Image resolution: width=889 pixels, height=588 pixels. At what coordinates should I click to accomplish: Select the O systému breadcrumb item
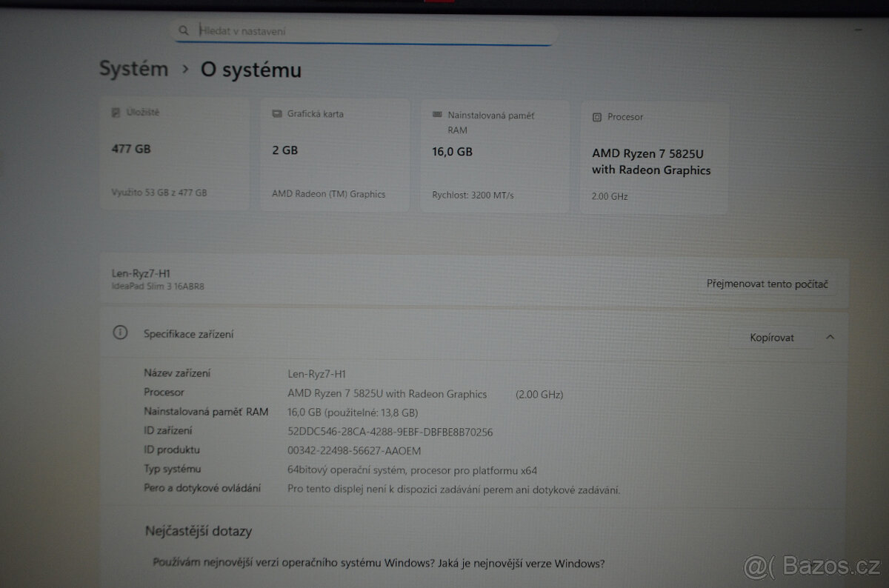pyautogui.click(x=250, y=70)
